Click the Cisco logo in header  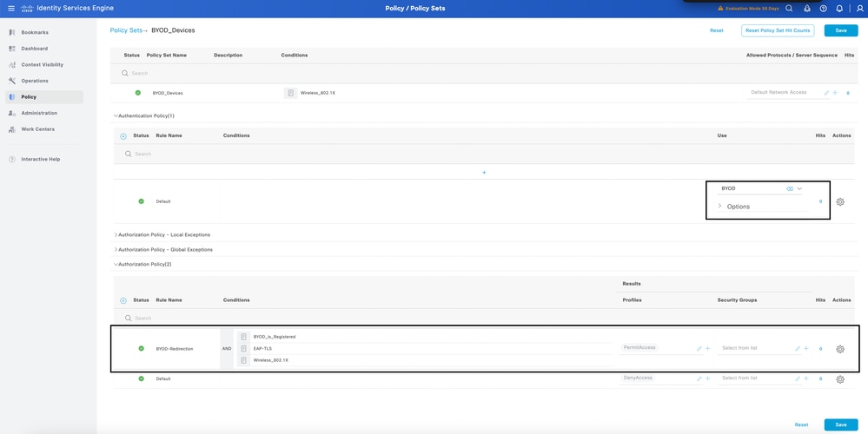(28, 9)
